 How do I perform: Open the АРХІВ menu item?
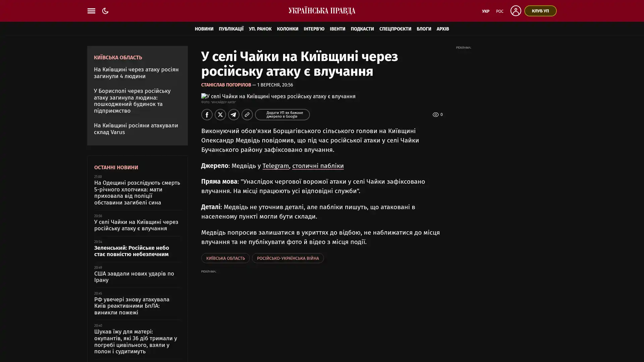(x=442, y=29)
